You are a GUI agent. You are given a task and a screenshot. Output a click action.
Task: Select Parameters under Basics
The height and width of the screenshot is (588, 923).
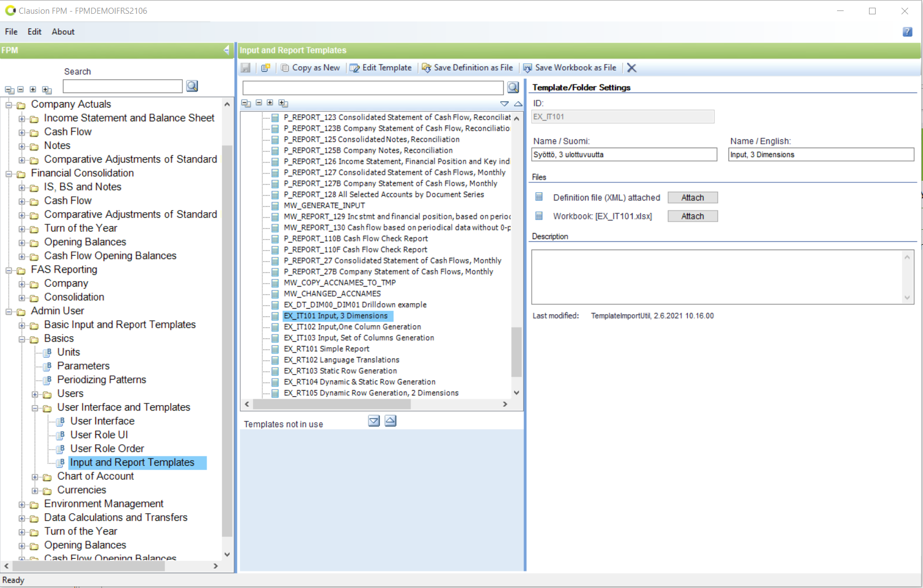click(x=83, y=366)
